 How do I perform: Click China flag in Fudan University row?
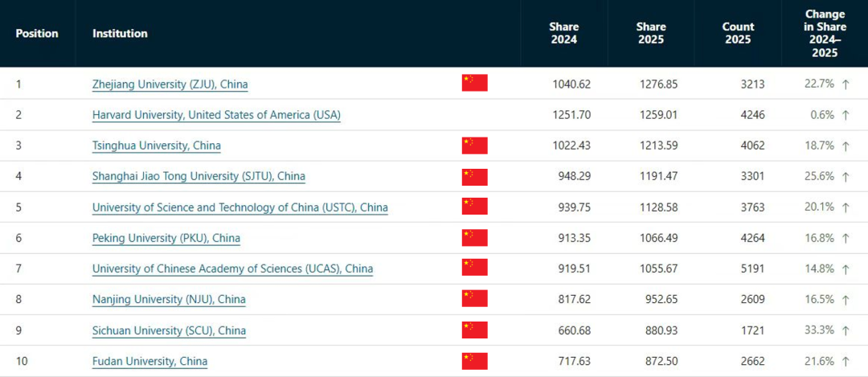pyautogui.click(x=475, y=361)
